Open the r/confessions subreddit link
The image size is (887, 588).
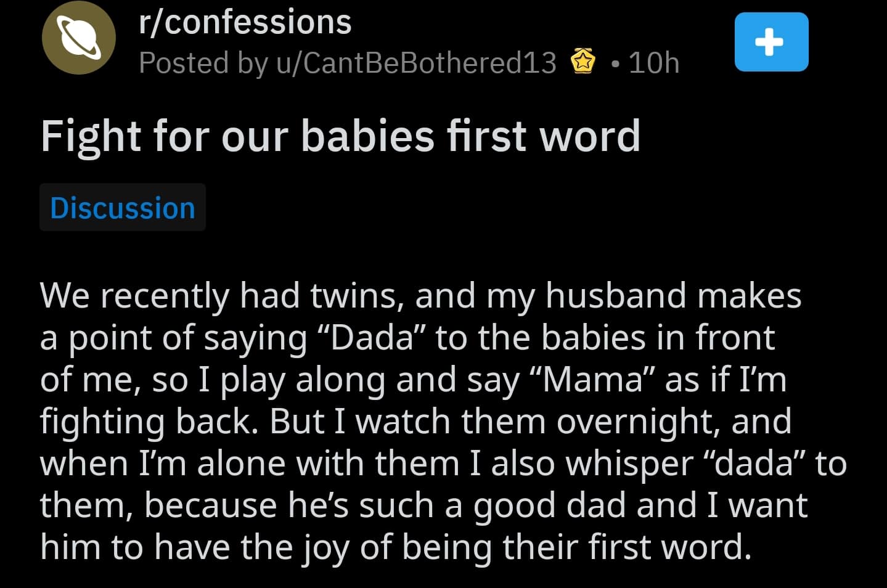pyautogui.click(x=245, y=22)
